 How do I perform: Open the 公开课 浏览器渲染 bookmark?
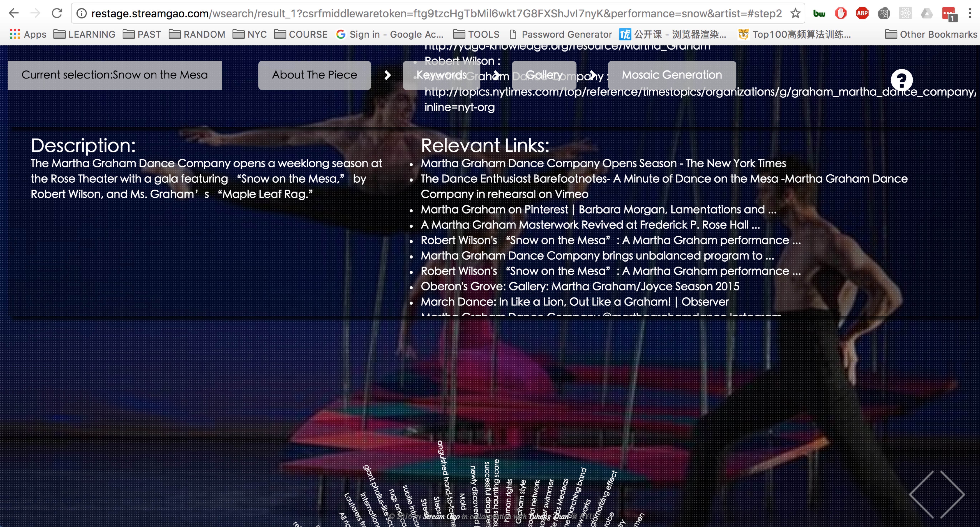(x=673, y=34)
